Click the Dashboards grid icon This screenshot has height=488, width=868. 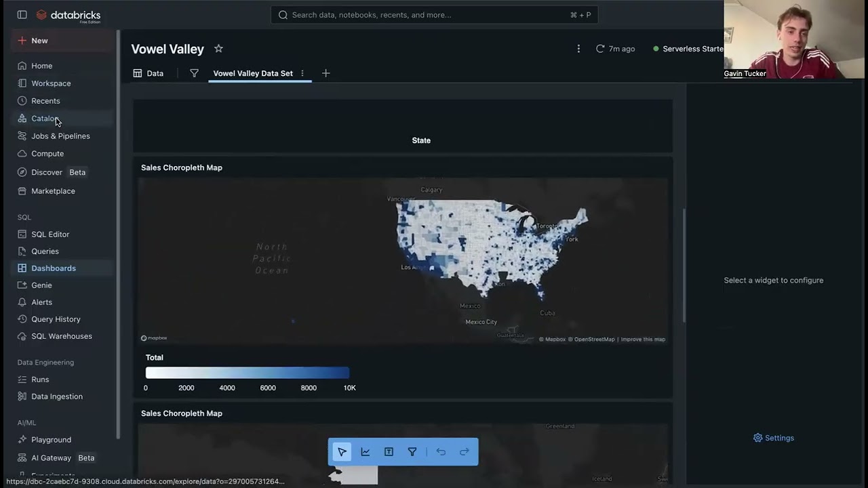click(22, 268)
